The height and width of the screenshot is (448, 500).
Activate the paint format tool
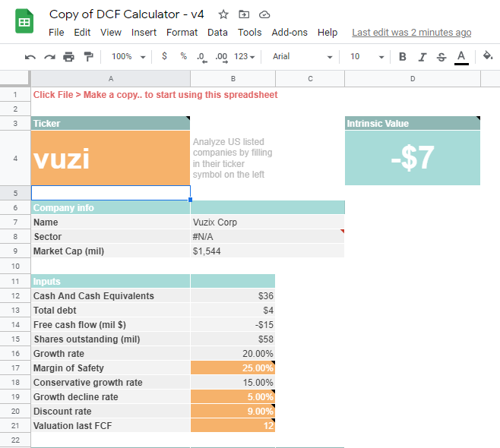(x=88, y=57)
